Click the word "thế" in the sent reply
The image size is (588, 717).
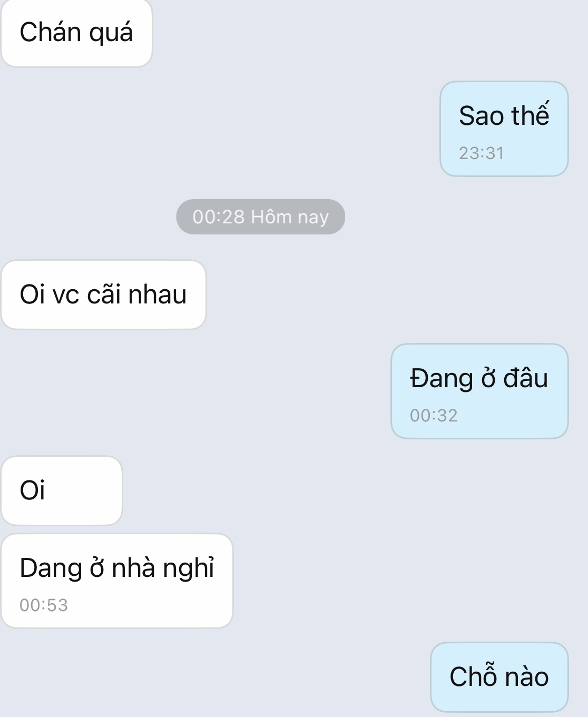pos(530,116)
